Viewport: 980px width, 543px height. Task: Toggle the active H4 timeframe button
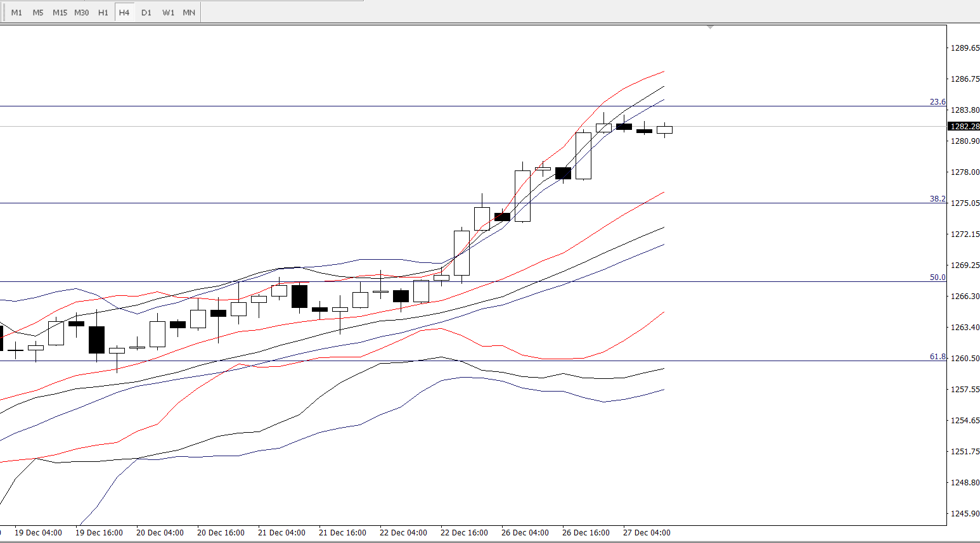[x=124, y=13]
